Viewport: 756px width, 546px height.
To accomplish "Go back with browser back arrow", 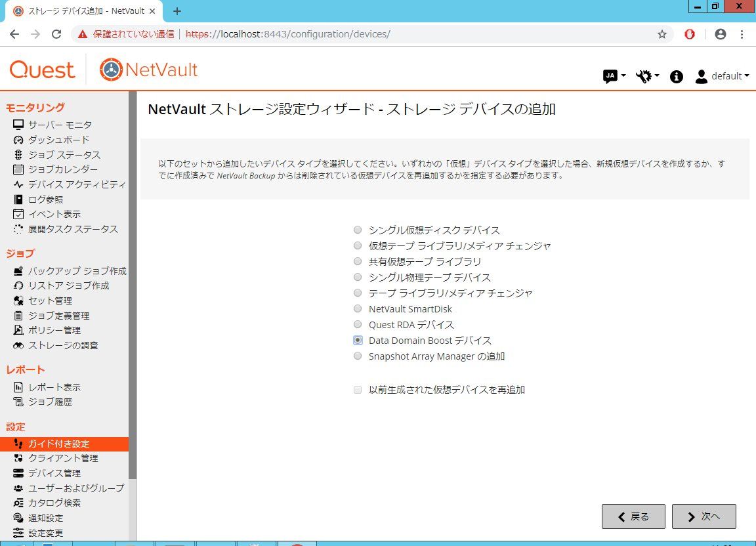I will point(14,33).
